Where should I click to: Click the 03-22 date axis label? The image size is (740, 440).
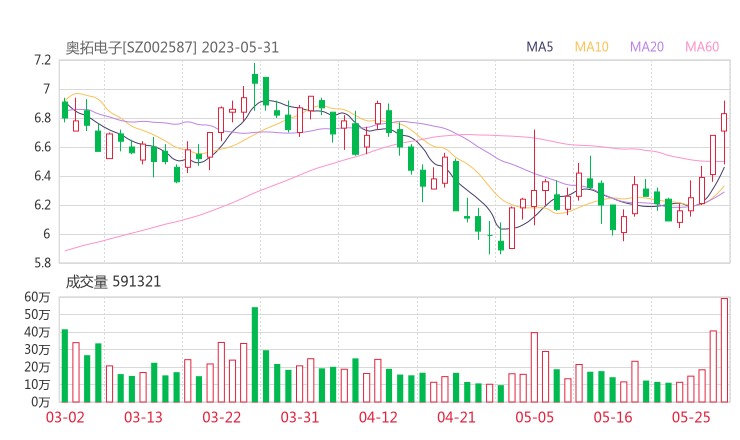pyautogui.click(x=221, y=417)
